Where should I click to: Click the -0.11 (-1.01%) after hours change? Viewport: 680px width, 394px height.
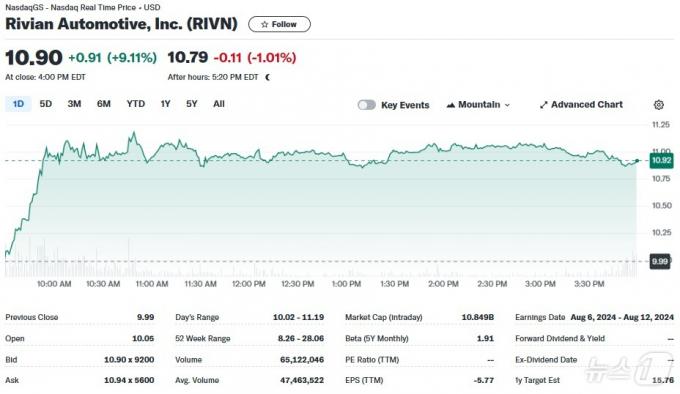click(255, 58)
